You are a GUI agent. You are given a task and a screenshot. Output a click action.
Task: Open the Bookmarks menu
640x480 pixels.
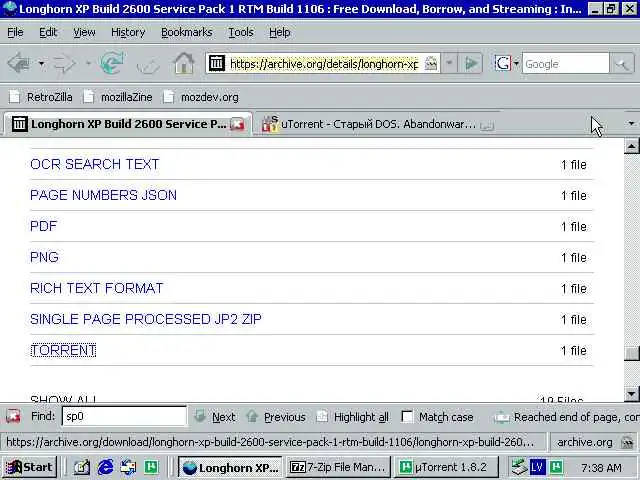187,32
